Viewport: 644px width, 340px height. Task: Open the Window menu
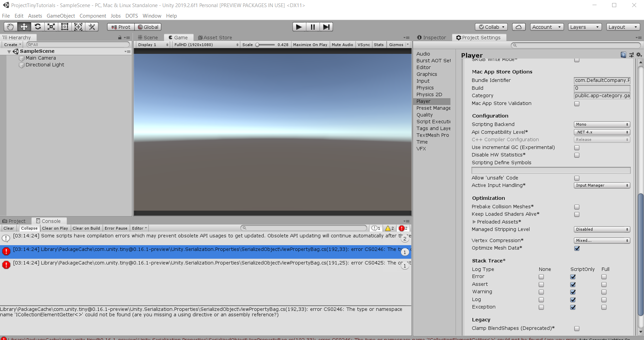click(152, 16)
